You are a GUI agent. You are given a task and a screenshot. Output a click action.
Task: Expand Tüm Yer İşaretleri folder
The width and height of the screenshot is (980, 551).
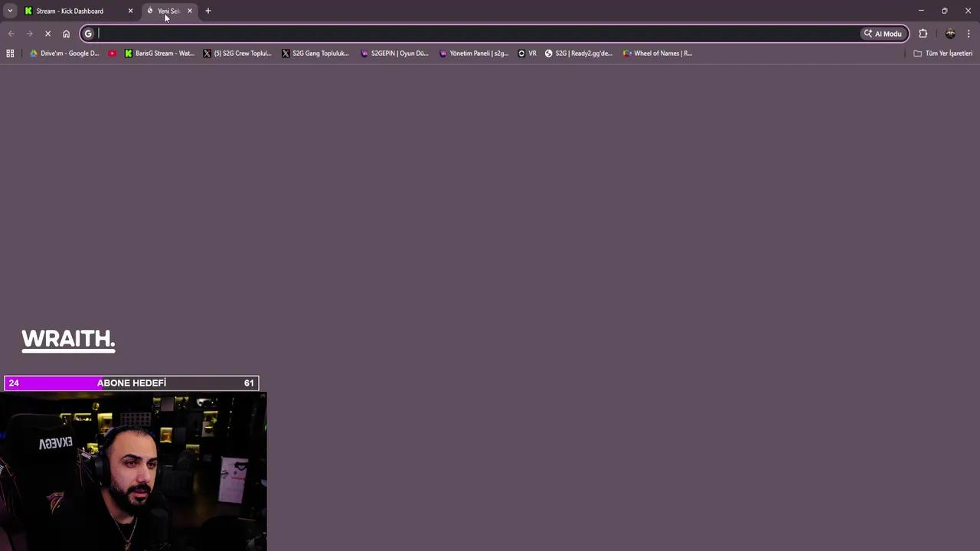pos(944,53)
